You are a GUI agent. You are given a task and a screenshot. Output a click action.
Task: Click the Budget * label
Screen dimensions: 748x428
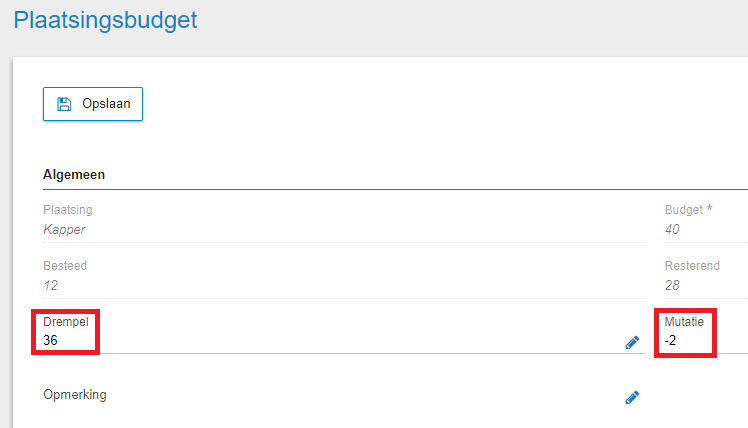(x=688, y=209)
